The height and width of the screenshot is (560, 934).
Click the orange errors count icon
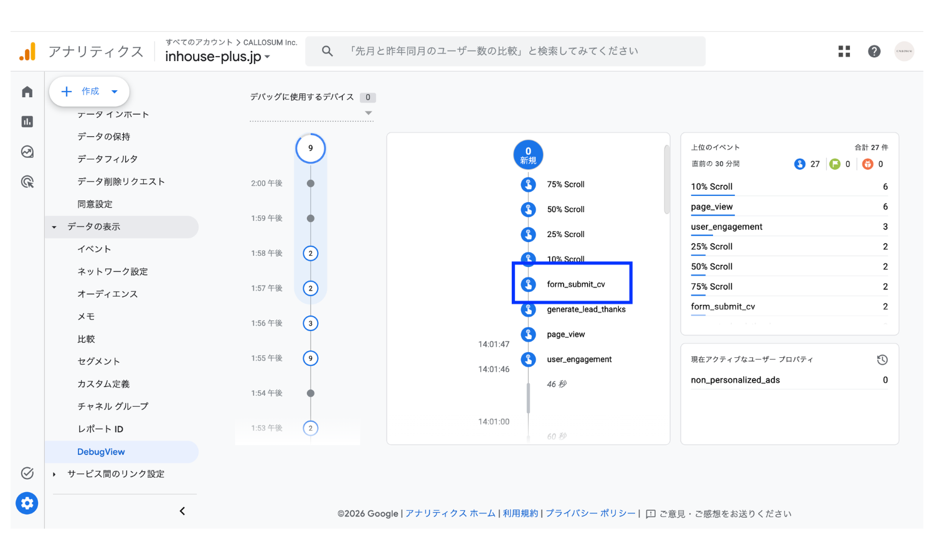867,164
